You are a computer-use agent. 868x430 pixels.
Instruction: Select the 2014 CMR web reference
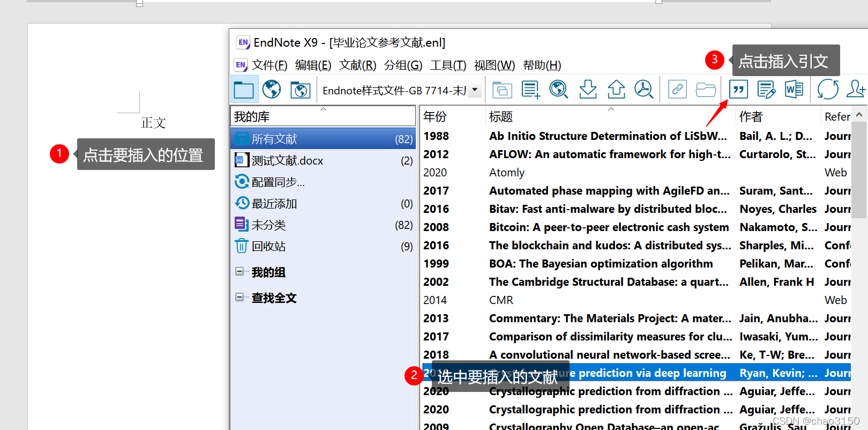pyautogui.click(x=636, y=300)
